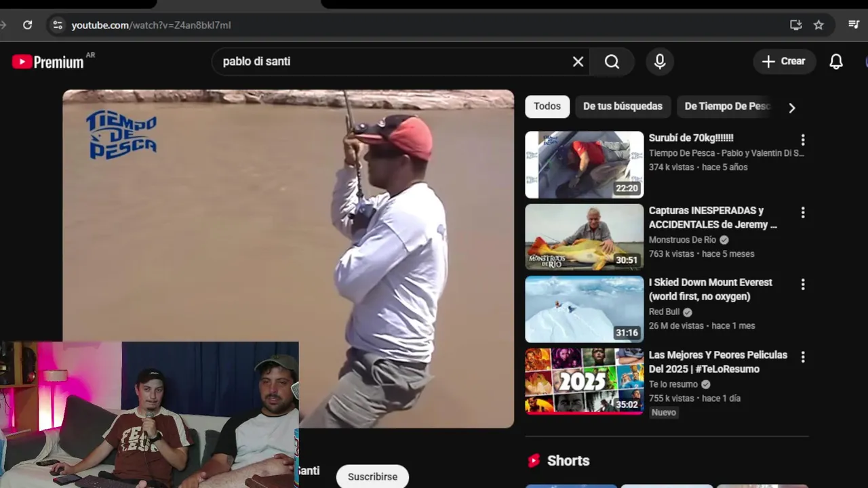Open 'I Skied Down Mount Everest' title
The image size is (868, 488).
click(711, 289)
